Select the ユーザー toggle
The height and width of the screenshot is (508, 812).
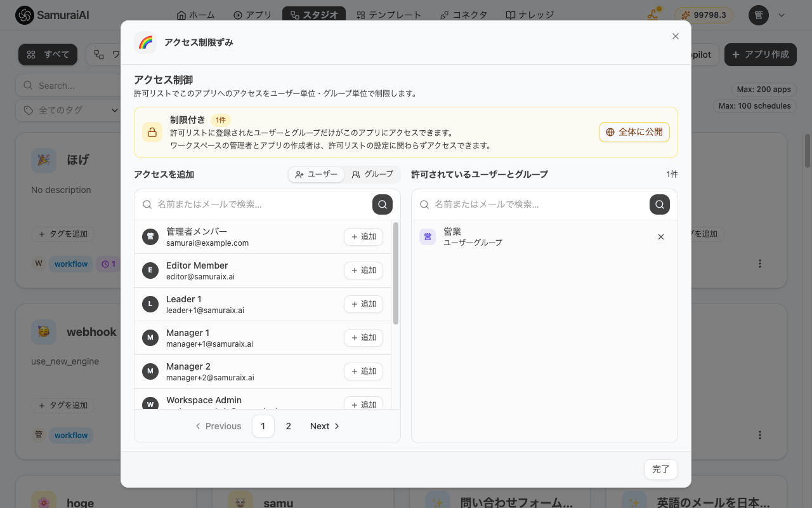coord(317,174)
